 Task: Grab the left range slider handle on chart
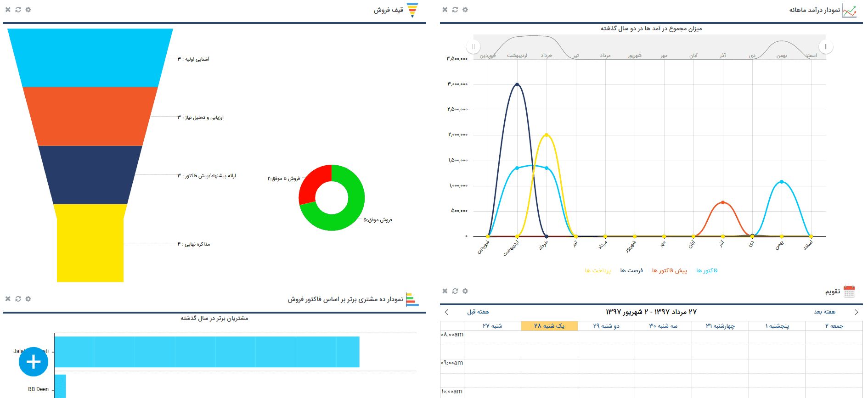[x=473, y=47]
